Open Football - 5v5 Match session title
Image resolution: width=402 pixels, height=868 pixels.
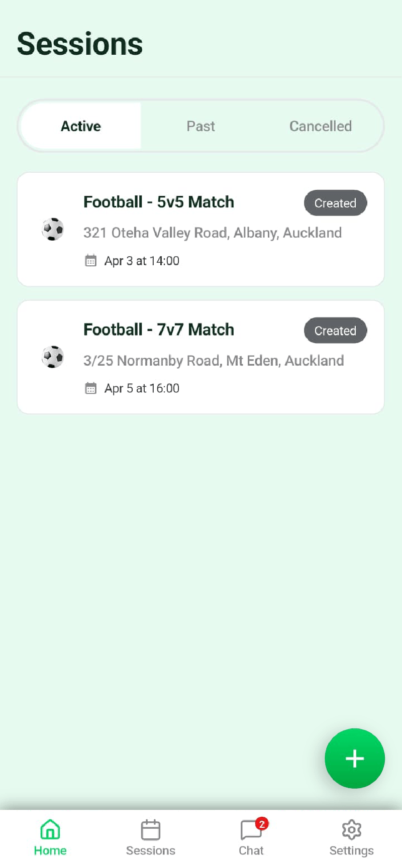pos(159,202)
